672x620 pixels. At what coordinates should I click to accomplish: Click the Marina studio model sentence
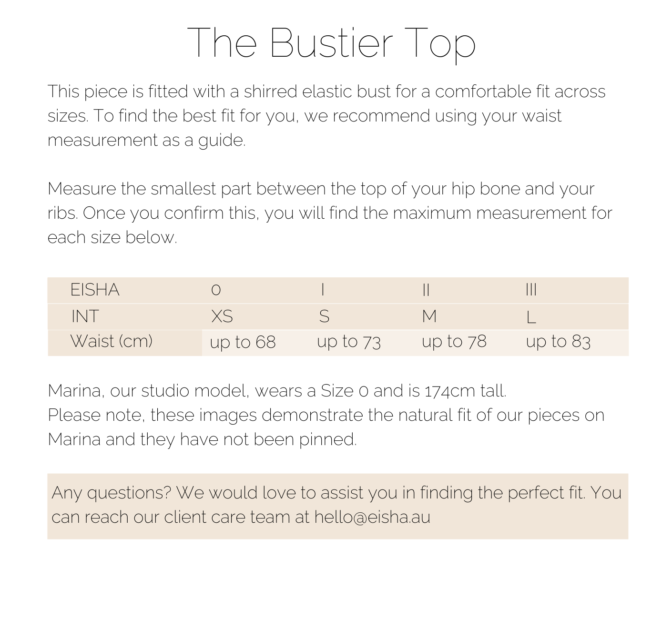(277, 391)
